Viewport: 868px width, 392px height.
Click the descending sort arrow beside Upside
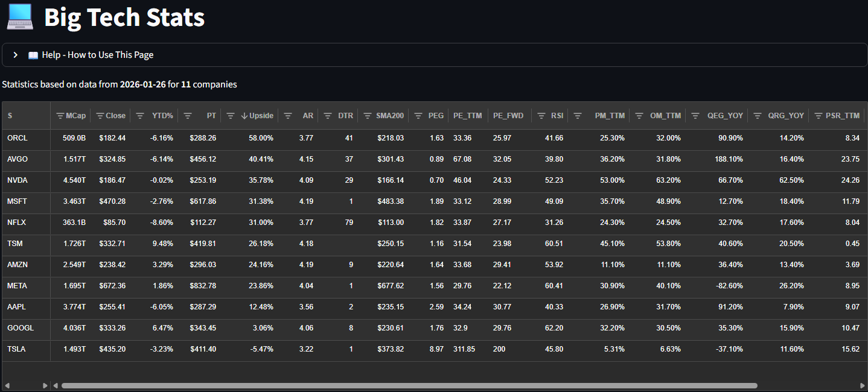click(x=244, y=116)
